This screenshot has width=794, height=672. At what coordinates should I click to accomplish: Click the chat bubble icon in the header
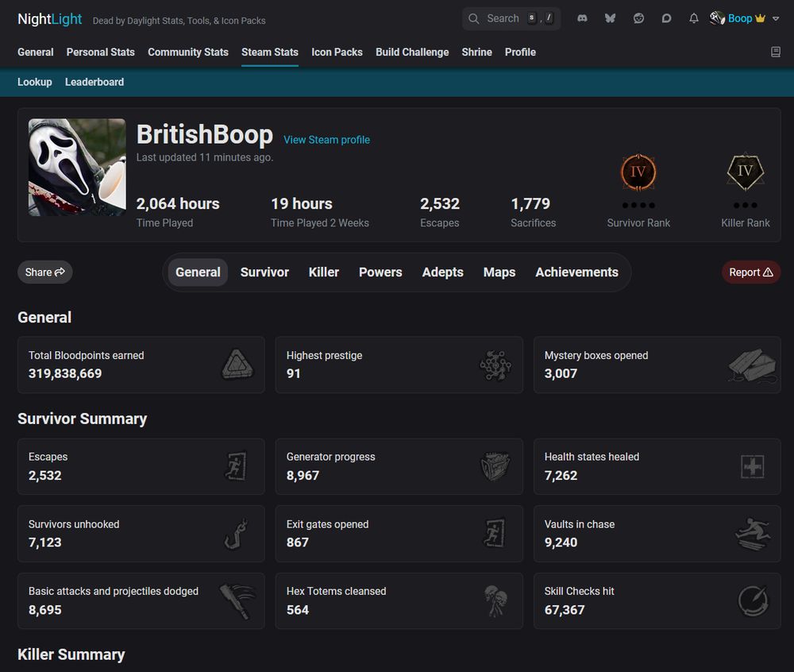point(666,18)
